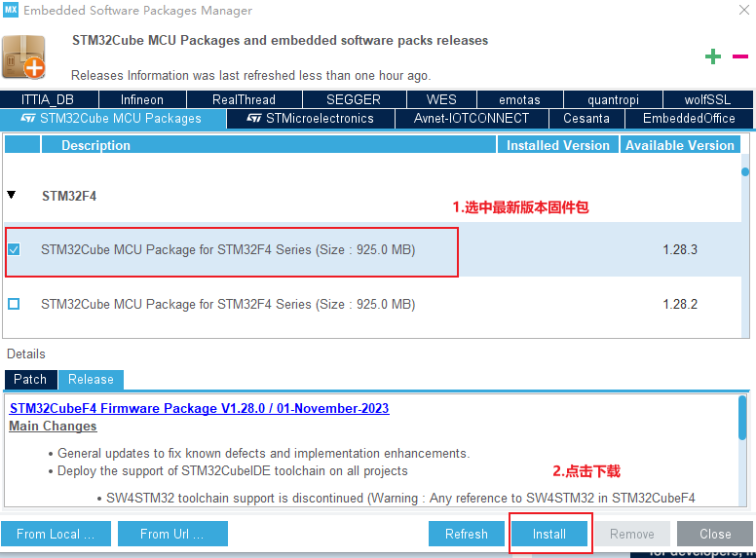Click the Available Version column header
This screenshot has height=558, width=756.
(680, 145)
